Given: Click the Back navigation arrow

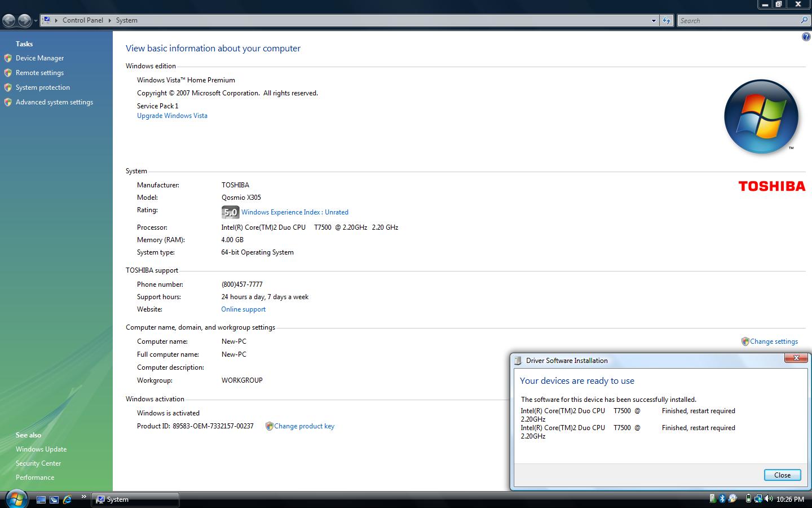Looking at the screenshot, I should pos(8,21).
